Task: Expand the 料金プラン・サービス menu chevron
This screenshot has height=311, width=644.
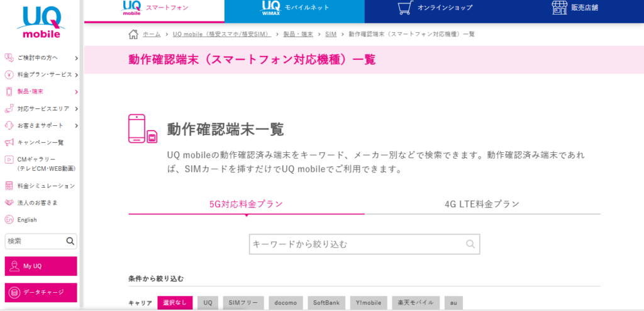Action: coord(76,75)
